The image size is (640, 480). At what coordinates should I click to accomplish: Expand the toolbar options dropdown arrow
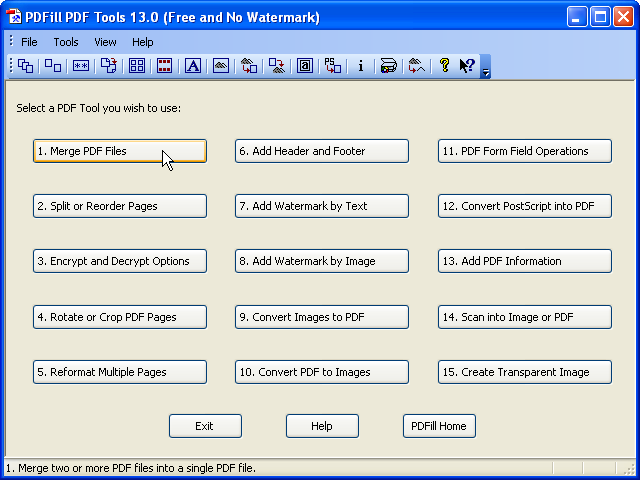point(486,70)
